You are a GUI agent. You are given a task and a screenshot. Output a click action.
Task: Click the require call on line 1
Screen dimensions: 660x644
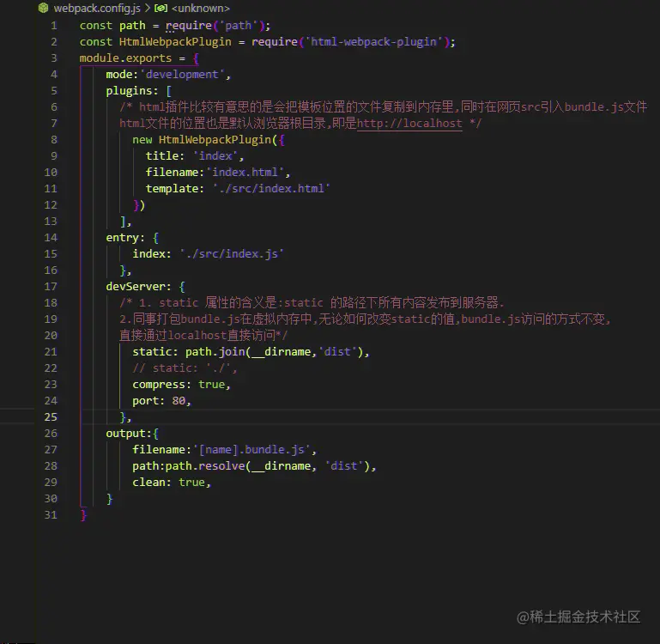point(189,26)
